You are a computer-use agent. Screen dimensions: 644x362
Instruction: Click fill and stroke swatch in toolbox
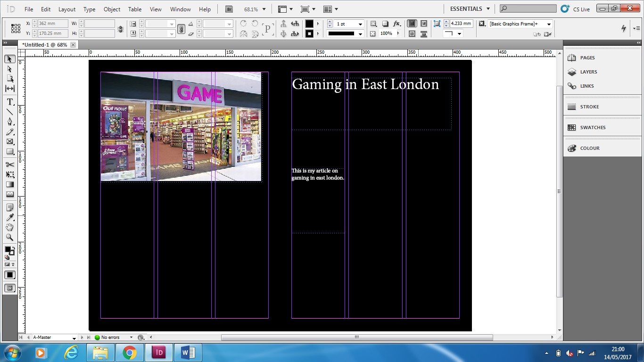point(9,250)
